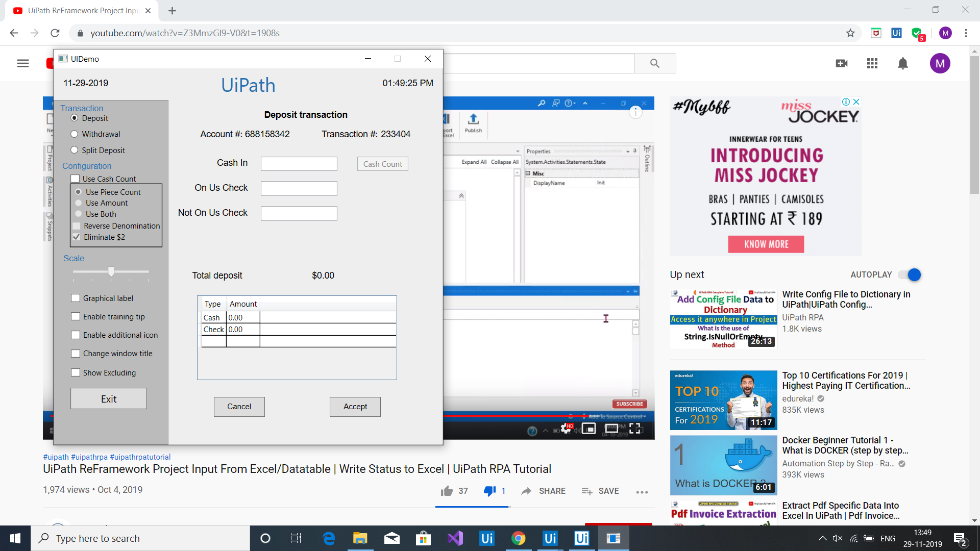980x551 pixels.
Task: Select the Withdrawal radio button
Action: tap(75, 134)
